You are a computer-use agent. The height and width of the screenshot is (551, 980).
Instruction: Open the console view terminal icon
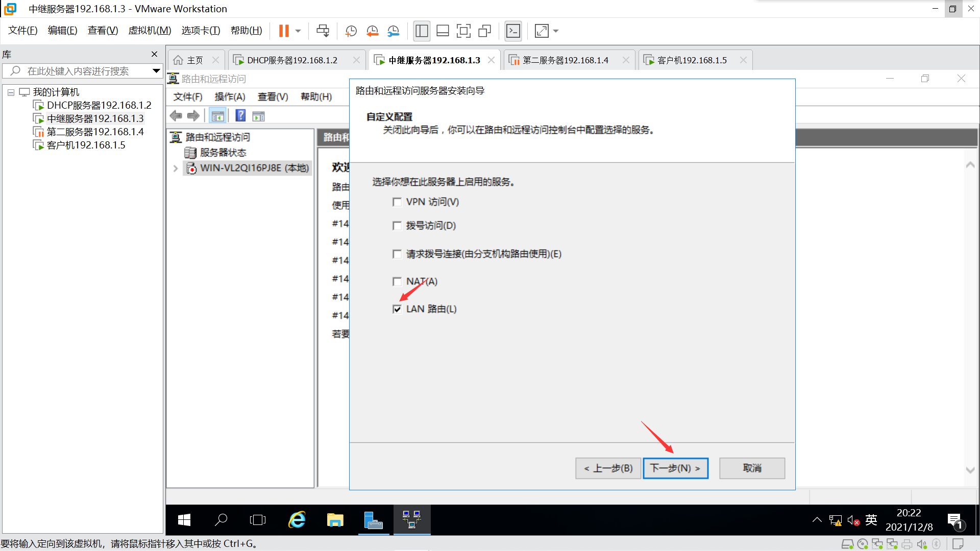click(513, 31)
